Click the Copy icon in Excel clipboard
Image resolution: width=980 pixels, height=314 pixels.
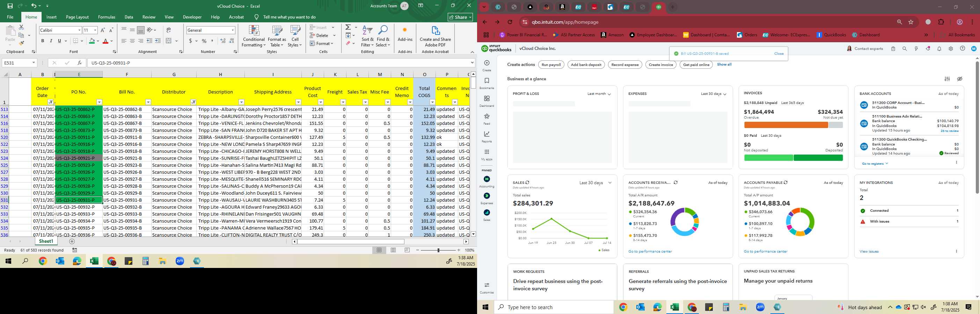pos(21,35)
